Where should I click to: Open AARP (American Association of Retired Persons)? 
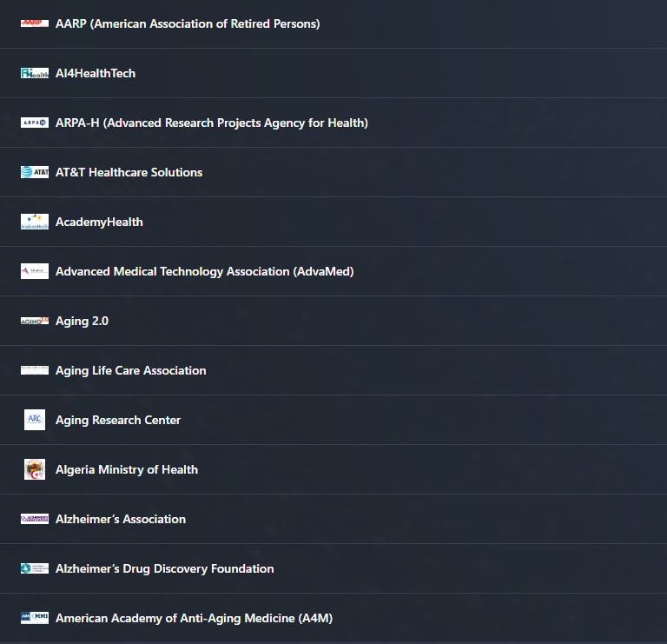pos(188,23)
